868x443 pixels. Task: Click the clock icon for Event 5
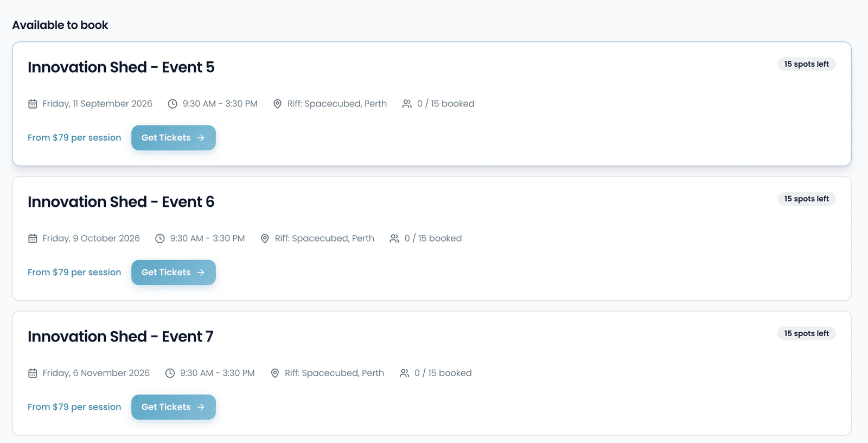pos(173,104)
